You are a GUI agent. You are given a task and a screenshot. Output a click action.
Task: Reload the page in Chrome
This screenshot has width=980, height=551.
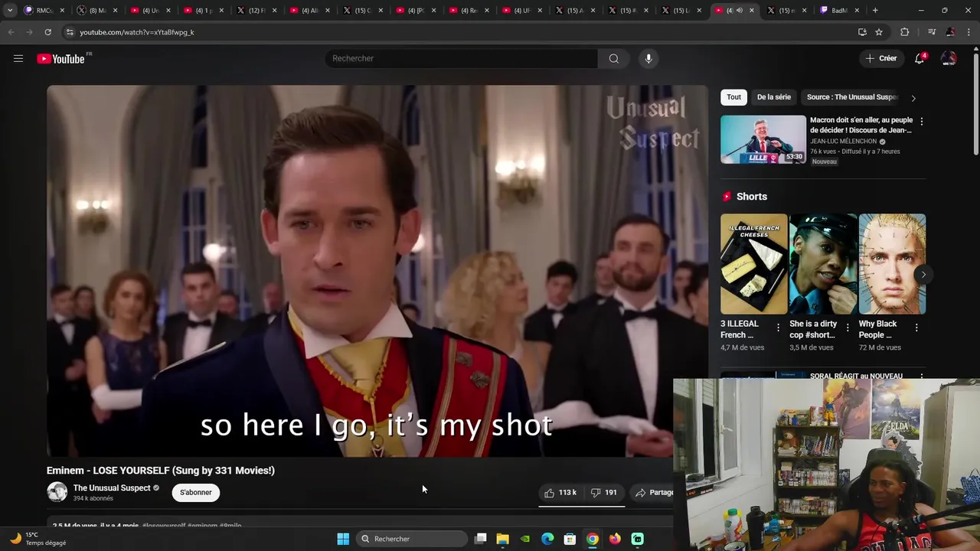(47, 32)
